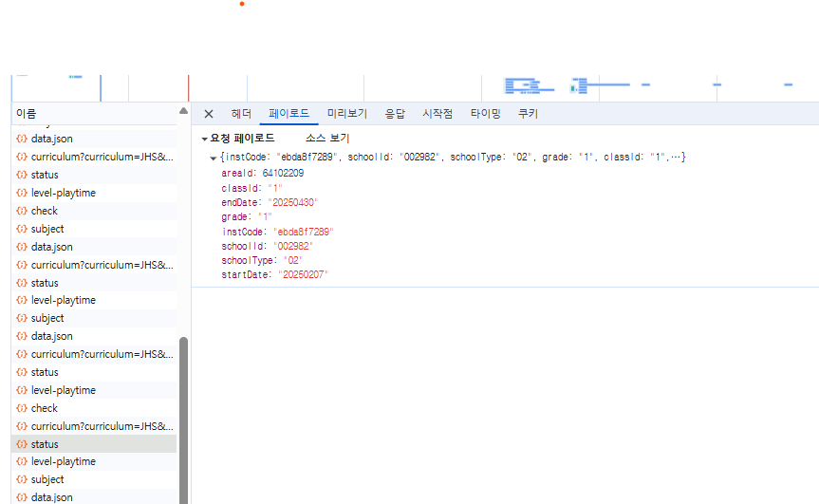Close the request details panel with X
This screenshot has width=819, height=504.
[209, 114]
